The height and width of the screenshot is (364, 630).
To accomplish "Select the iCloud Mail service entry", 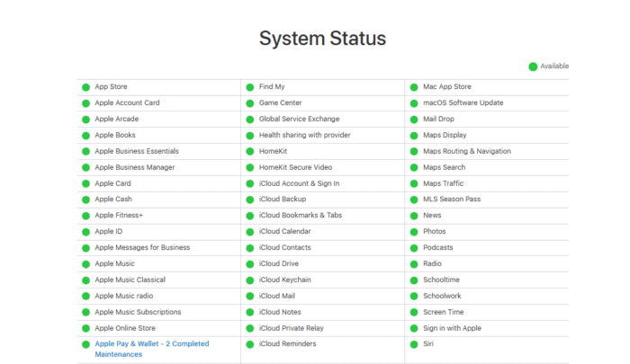I will click(x=277, y=296).
